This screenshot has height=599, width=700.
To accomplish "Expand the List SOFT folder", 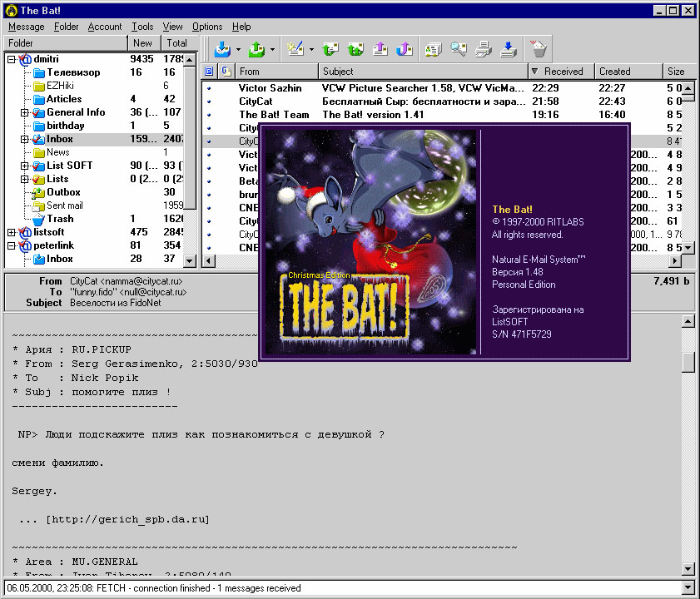I will [x=24, y=166].
